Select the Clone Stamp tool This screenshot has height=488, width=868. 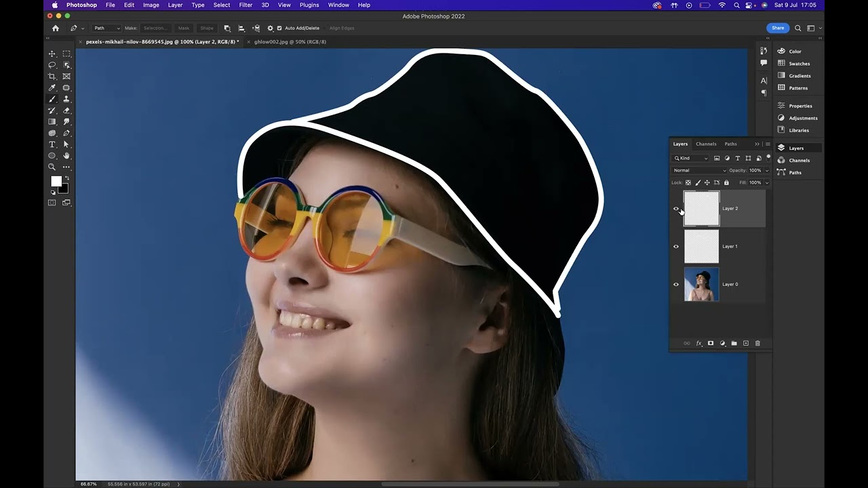66,99
